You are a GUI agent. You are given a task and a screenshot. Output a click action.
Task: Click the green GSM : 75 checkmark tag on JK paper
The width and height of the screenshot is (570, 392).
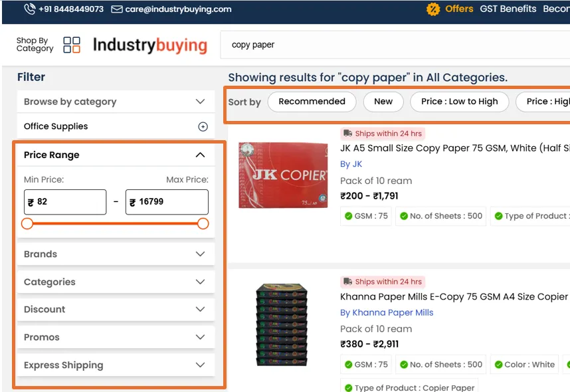[366, 216]
